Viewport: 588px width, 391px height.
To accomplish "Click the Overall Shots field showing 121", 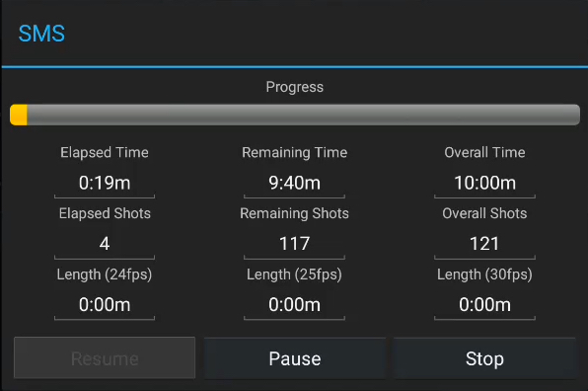I will click(x=484, y=244).
